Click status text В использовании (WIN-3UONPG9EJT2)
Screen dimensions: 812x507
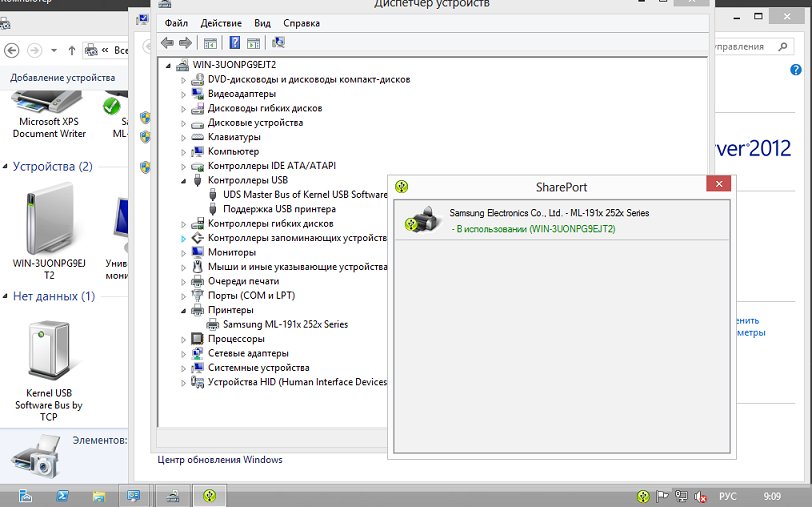[533, 229]
